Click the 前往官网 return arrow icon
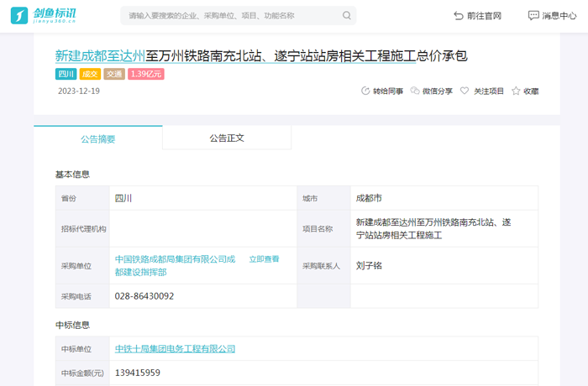 (458, 16)
